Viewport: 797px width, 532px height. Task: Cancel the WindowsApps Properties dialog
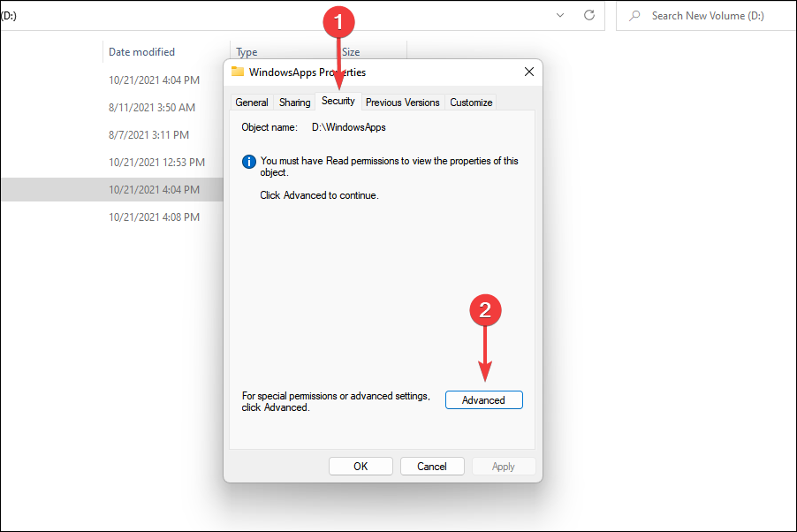pyautogui.click(x=432, y=467)
